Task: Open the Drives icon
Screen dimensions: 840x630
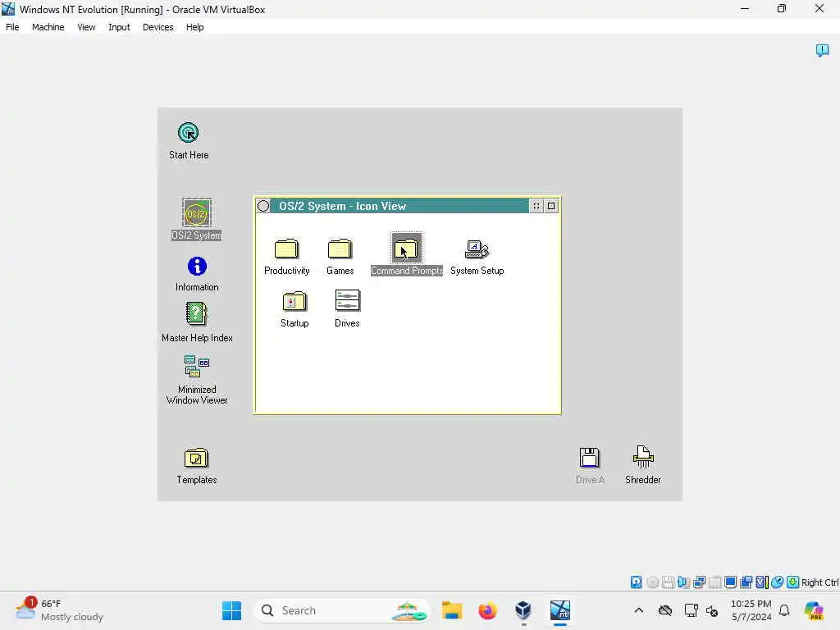Action: point(347,300)
